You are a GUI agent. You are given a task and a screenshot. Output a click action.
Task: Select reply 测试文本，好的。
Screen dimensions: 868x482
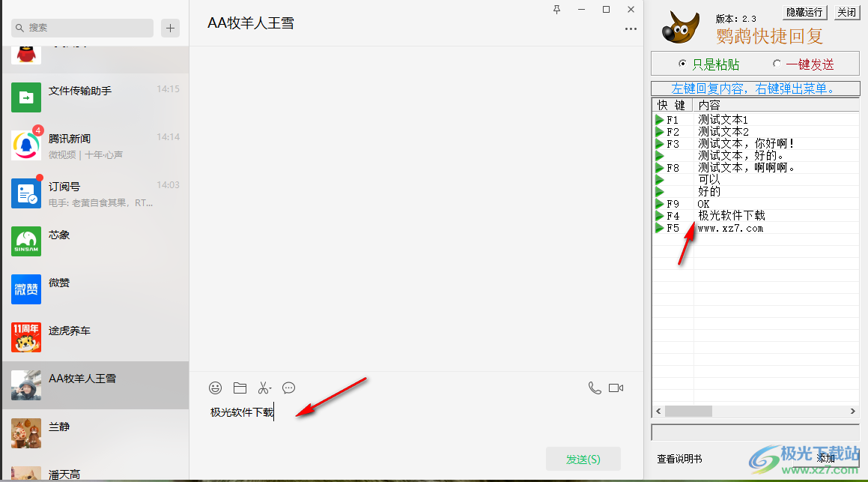[741, 156]
